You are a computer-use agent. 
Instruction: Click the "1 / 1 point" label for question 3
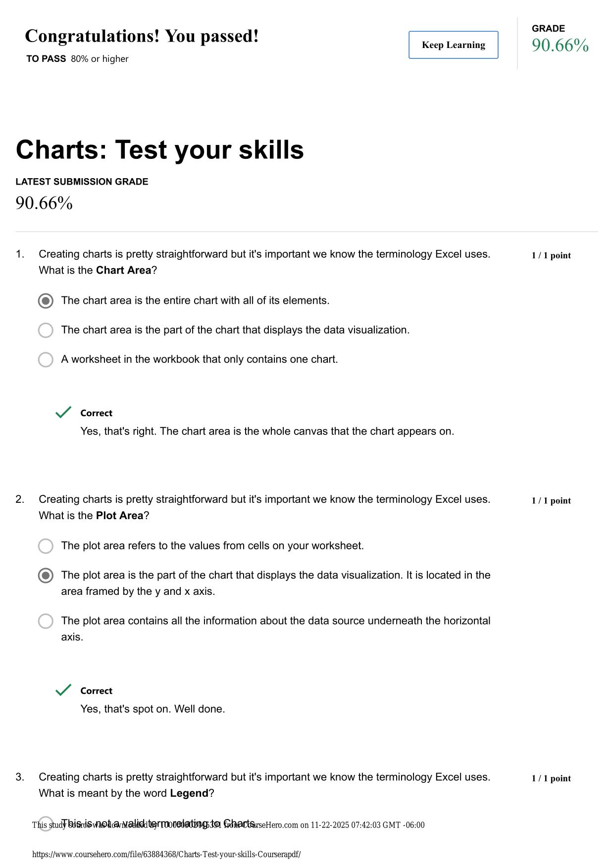coord(551,778)
